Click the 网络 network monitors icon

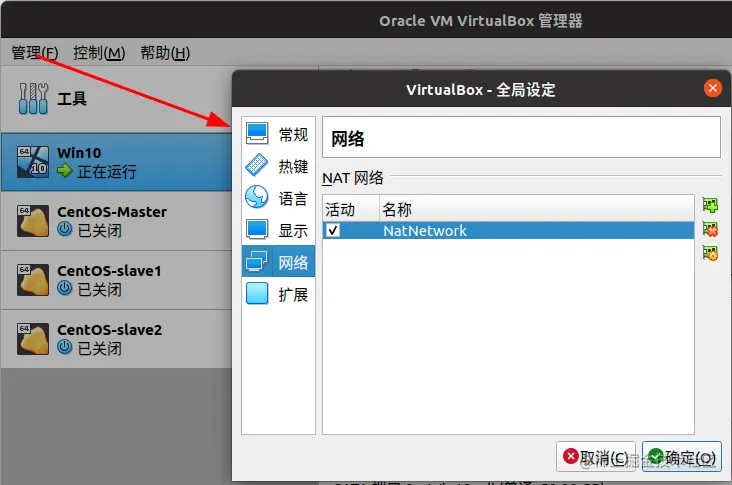coord(257,261)
